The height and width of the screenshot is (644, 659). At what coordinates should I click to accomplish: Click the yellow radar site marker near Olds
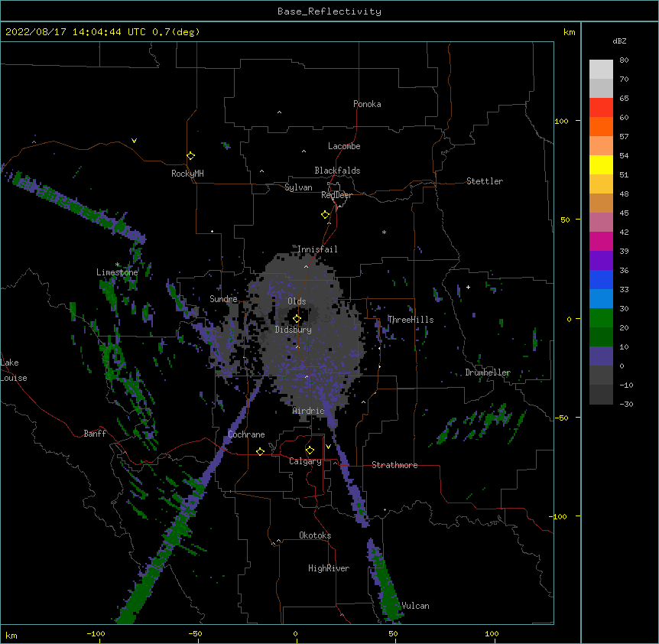(x=297, y=318)
